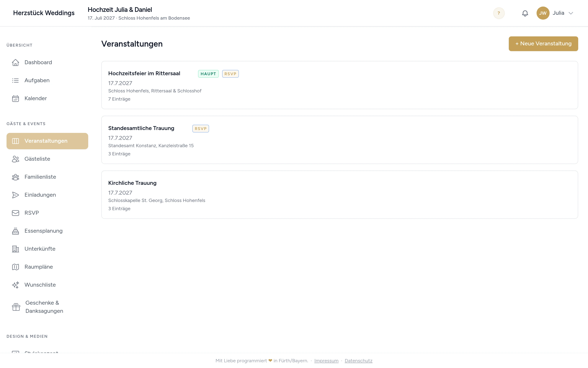Open the Impressum link
The width and height of the screenshot is (588, 368).
(326, 361)
